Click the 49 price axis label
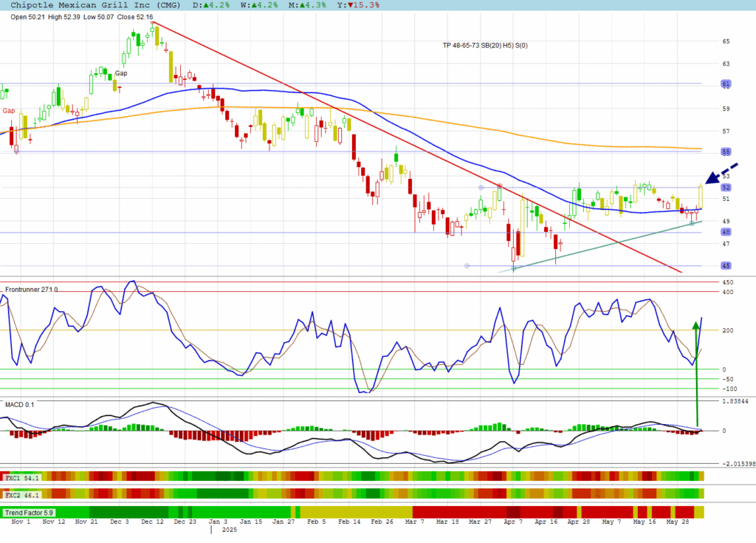 pyautogui.click(x=726, y=221)
